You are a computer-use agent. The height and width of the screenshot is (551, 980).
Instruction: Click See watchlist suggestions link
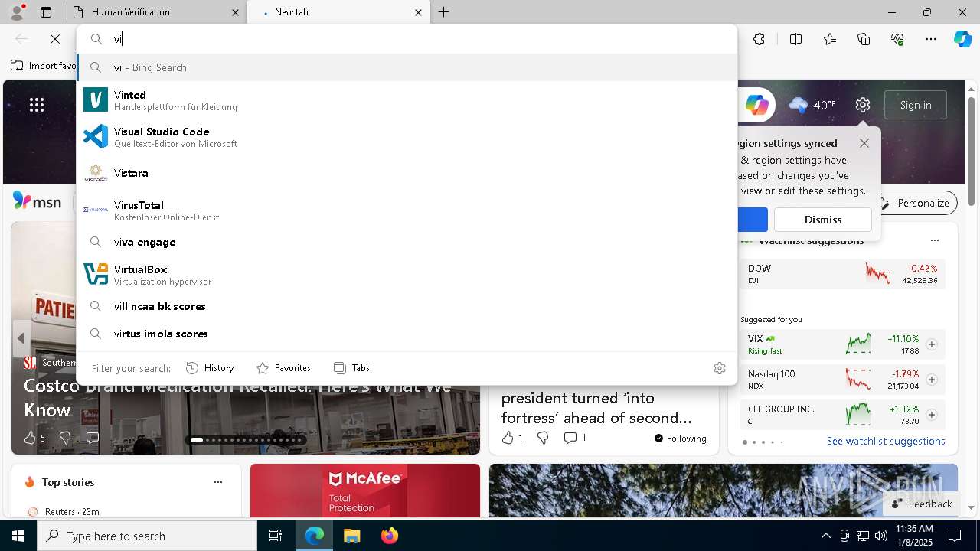[x=886, y=441]
